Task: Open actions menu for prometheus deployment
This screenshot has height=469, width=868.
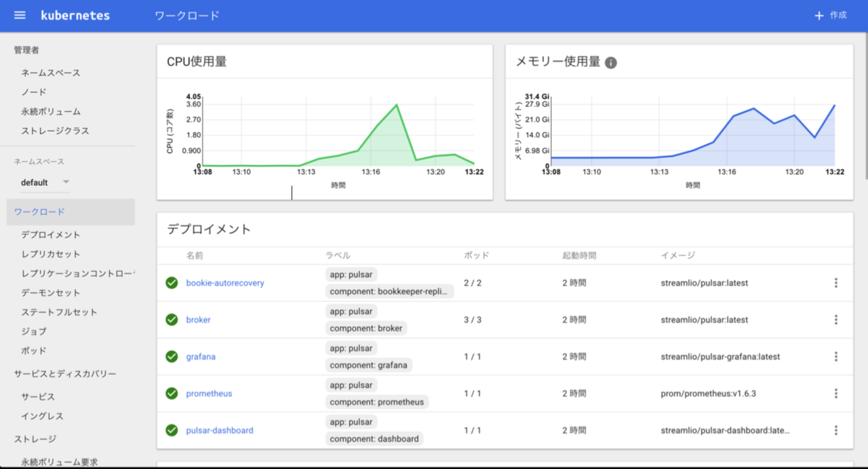Action: point(836,393)
